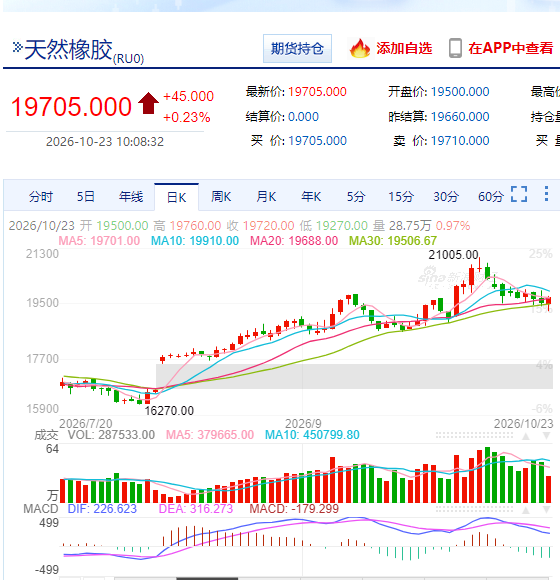Click the timestamp 2026-10-23 10:08:32

[x=105, y=142]
